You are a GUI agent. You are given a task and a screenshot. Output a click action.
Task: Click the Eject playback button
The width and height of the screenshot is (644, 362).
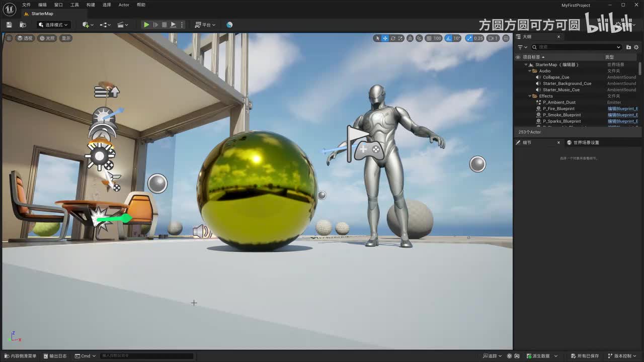tap(173, 25)
